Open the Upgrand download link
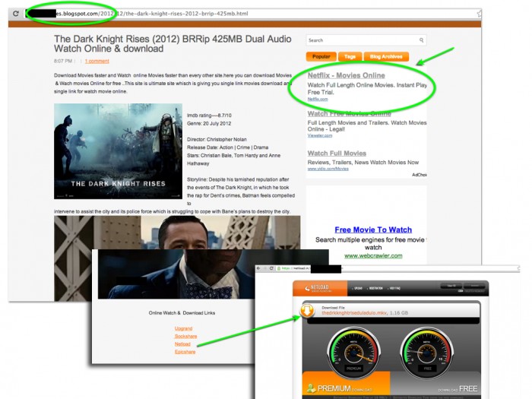 [184, 328]
